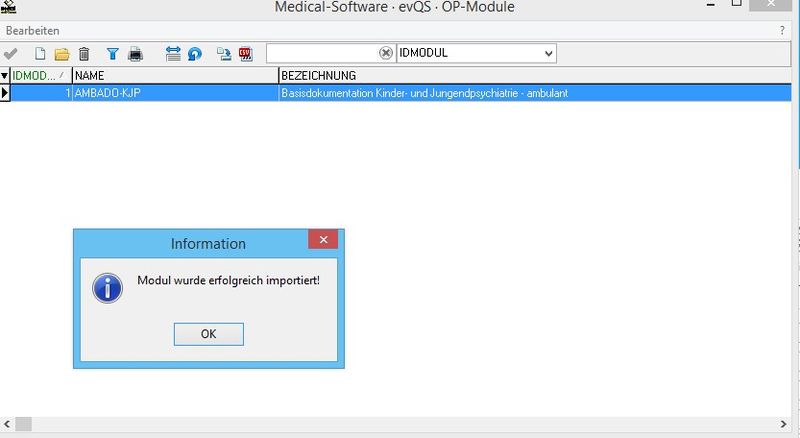Select the AMBADO-KJP name cell
The image size is (800, 438).
(176, 93)
